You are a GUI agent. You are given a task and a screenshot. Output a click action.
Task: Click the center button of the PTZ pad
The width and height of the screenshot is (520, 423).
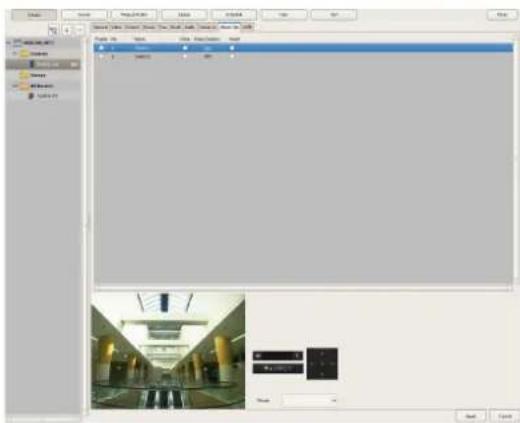point(322,364)
